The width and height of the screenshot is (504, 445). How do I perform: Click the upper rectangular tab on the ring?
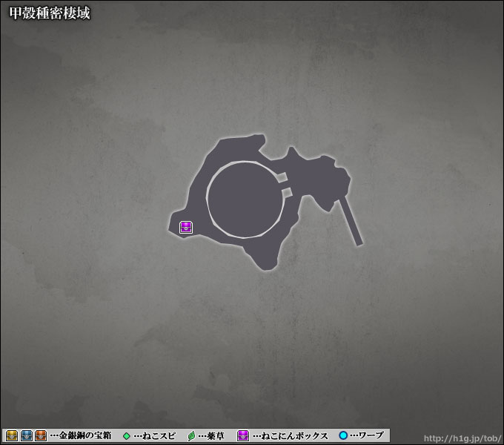(282, 177)
